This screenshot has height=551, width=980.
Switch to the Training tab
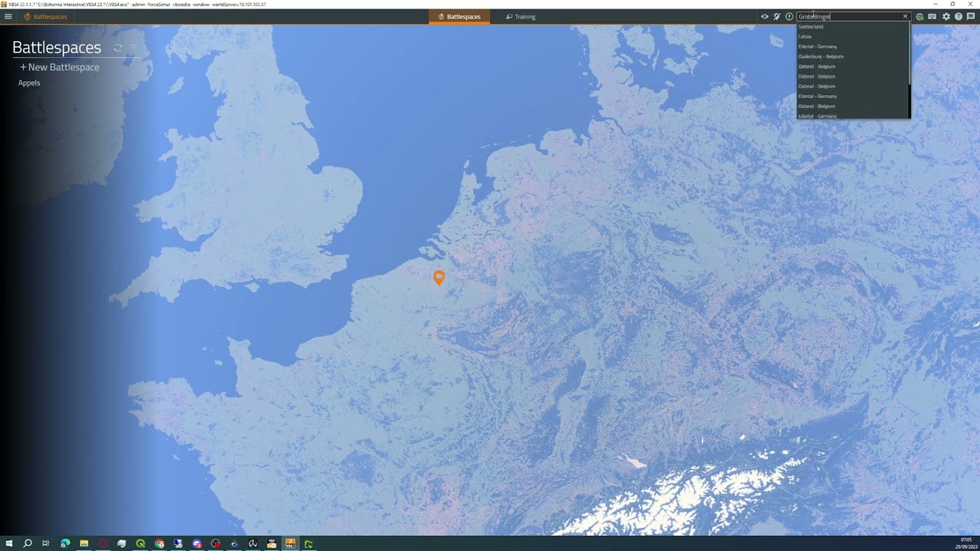click(x=521, y=16)
